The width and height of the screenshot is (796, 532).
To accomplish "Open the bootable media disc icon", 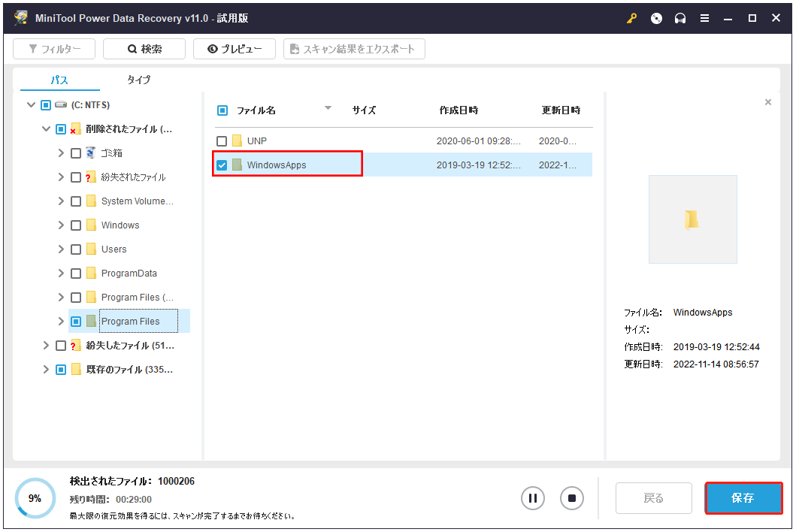I will click(x=656, y=18).
